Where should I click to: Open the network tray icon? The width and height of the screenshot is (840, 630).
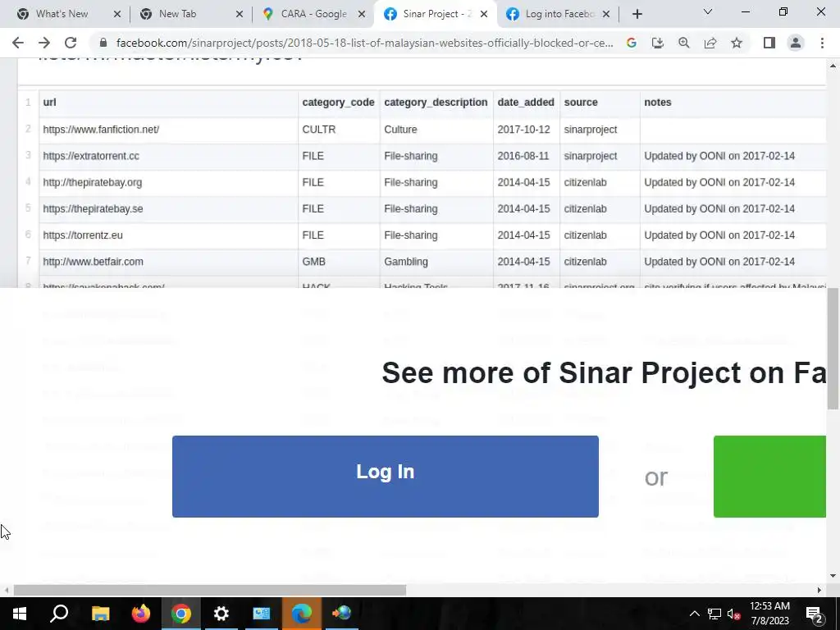[714, 614]
